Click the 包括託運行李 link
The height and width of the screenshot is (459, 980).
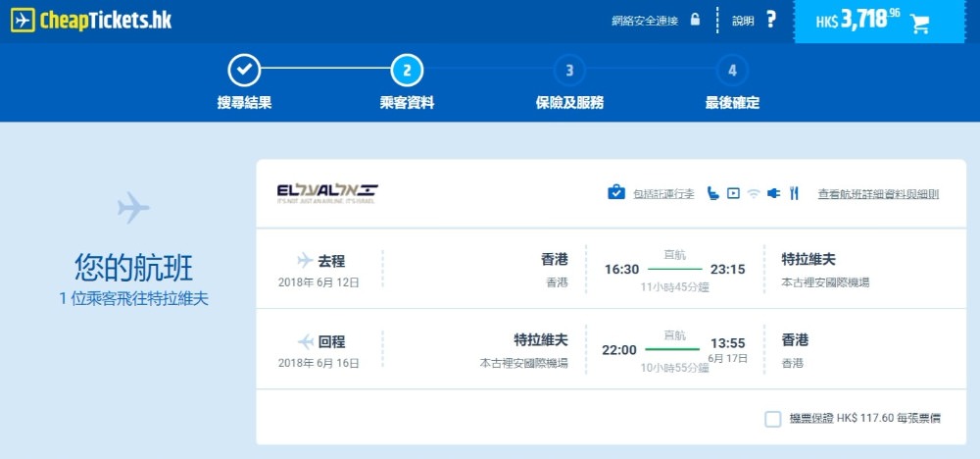(663, 194)
